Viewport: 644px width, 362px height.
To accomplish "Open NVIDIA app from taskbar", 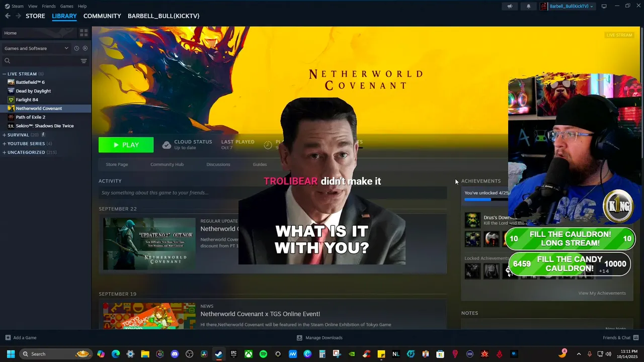I will [352, 354].
